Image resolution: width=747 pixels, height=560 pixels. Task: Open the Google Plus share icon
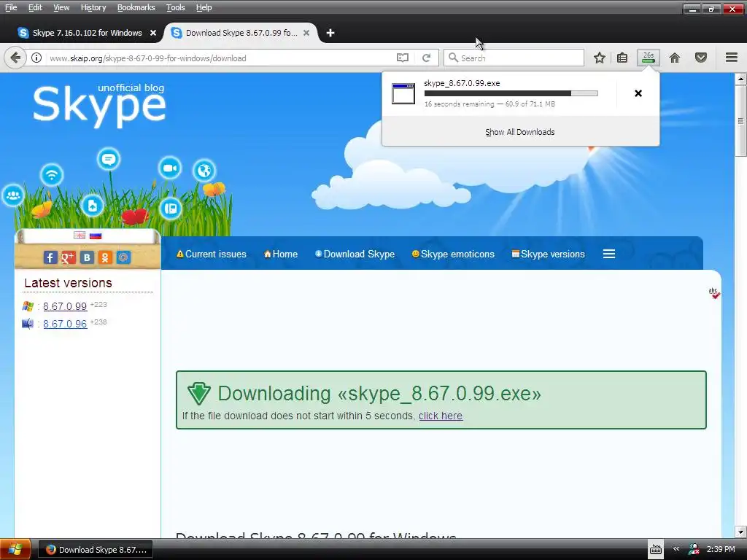click(x=68, y=257)
